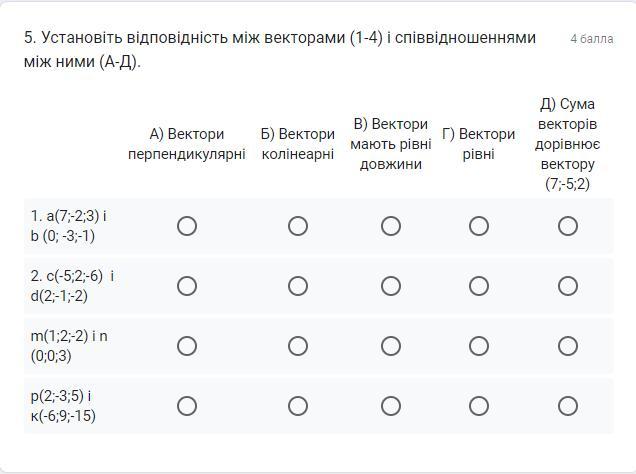This screenshot has height=474, width=636.
Task: Pick В) рівні довжини for row p(2;-3;5)
Action: point(391,406)
